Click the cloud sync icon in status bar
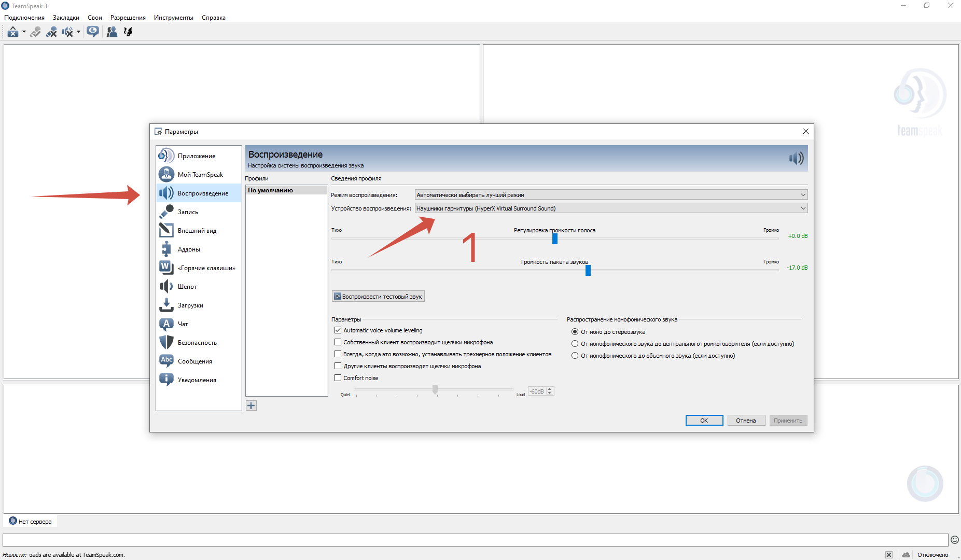The height and width of the screenshot is (560, 961). 906,555
